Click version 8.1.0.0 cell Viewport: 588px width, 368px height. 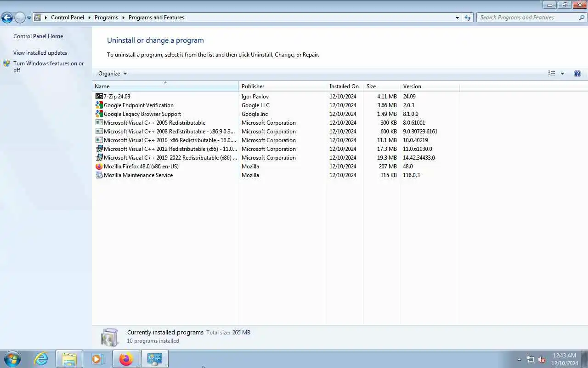(411, 114)
